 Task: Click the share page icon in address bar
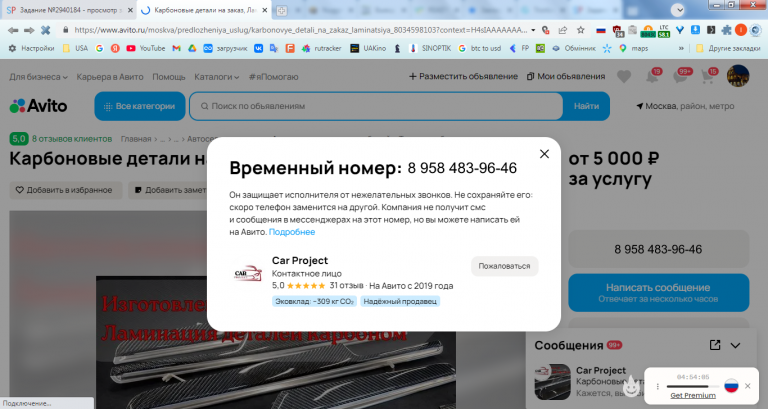(x=563, y=30)
